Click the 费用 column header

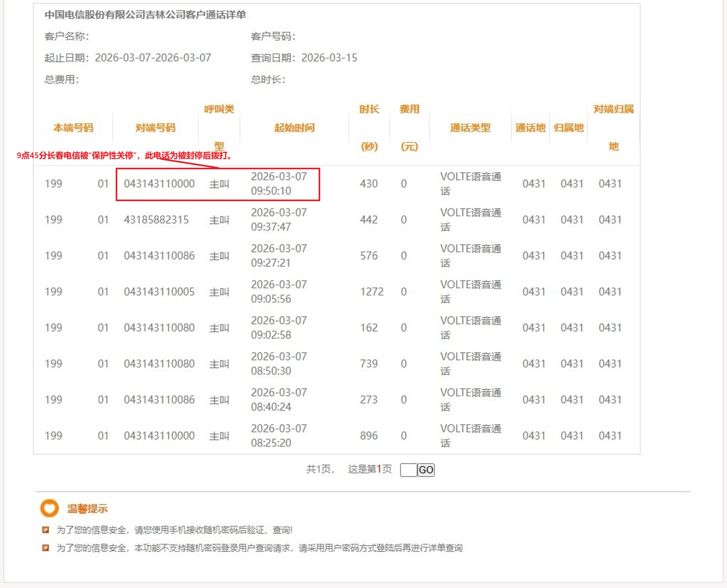click(x=409, y=128)
